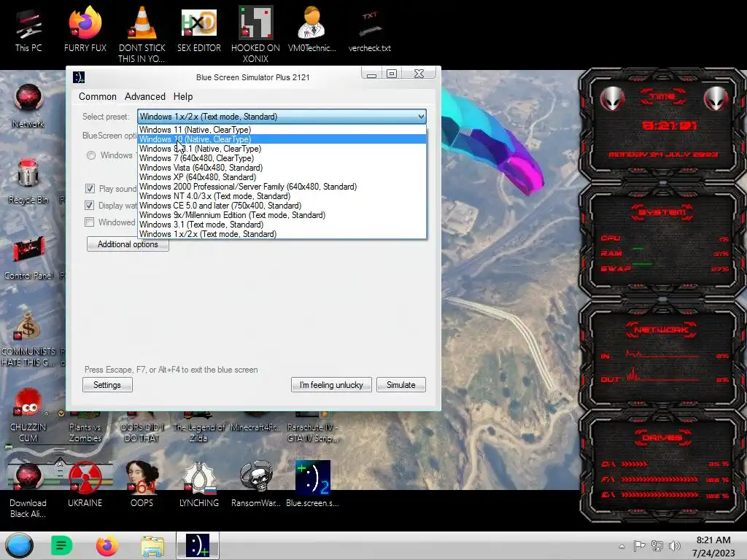
Task: Click the I'm feeling unlucky button
Action: click(x=331, y=385)
